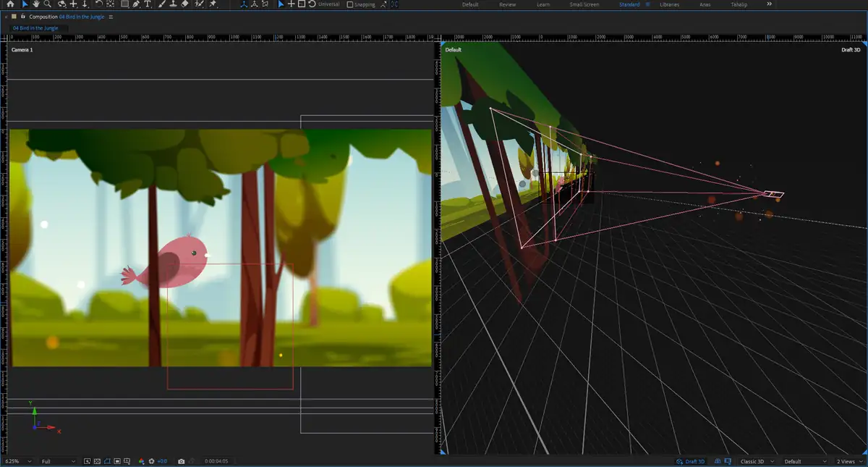Toggle Draft 3D mode button
The width and height of the screenshot is (868, 467).
(x=691, y=461)
